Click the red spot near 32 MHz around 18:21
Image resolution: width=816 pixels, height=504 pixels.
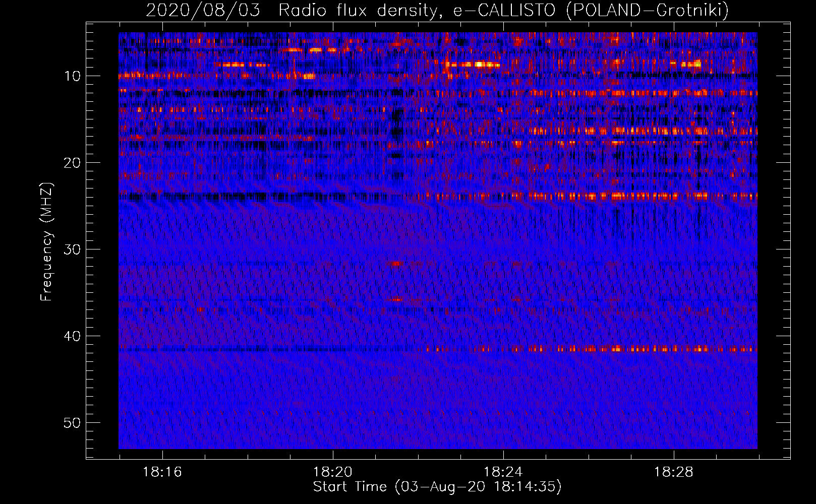pos(396,264)
